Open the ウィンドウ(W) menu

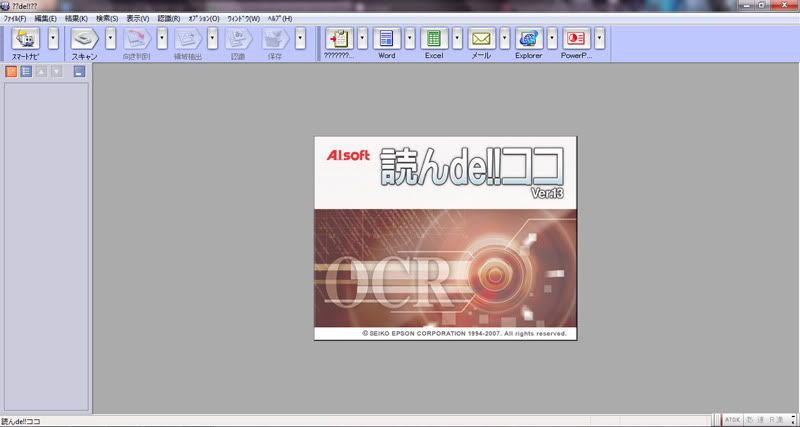(x=243, y=18)
